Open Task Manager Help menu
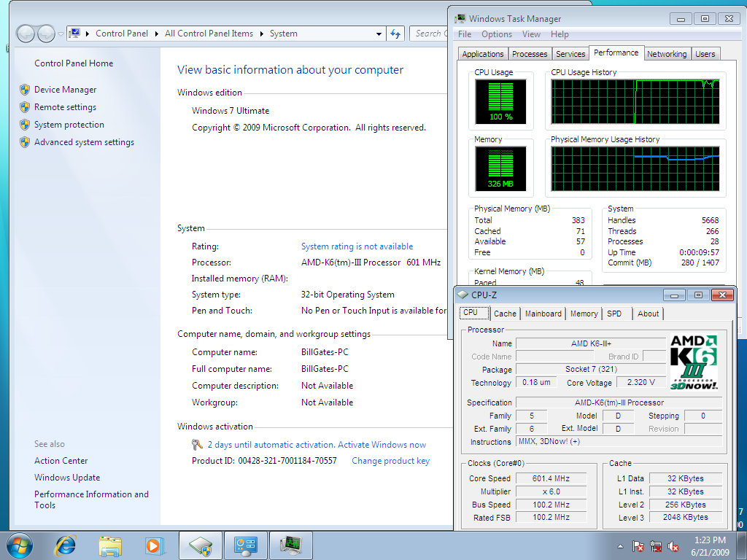747x560 pixels. (x=560, y=34)
